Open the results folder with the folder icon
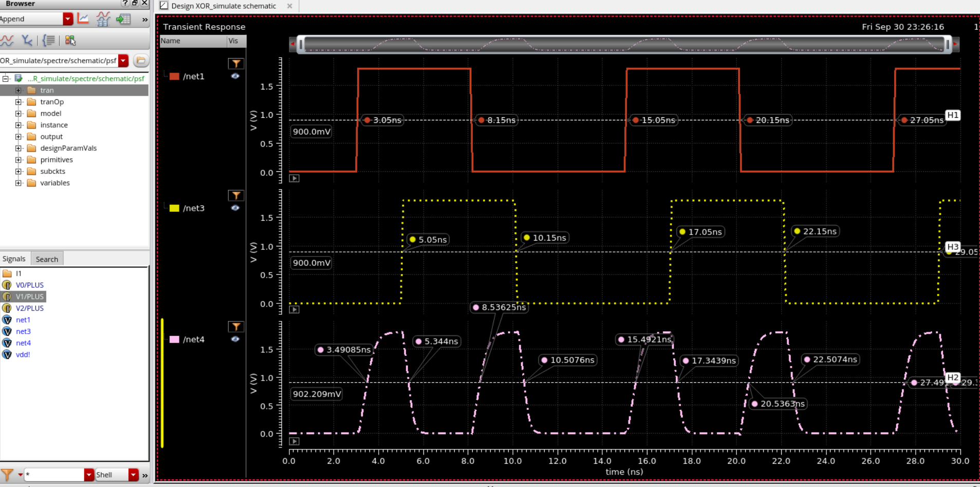The width and height of the screenshot is (980, 487). tap(141, 60)
